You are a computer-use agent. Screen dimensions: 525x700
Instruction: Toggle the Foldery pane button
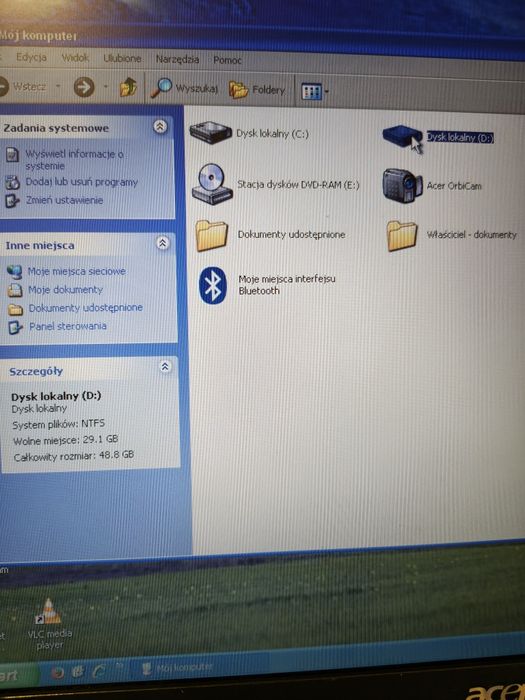(257, 90)
